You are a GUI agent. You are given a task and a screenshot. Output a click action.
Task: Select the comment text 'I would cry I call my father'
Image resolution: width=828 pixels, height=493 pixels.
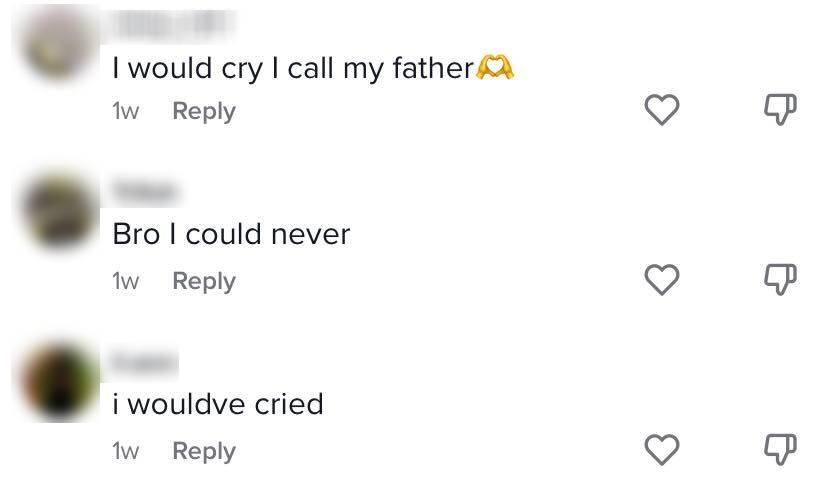point(292,68)
